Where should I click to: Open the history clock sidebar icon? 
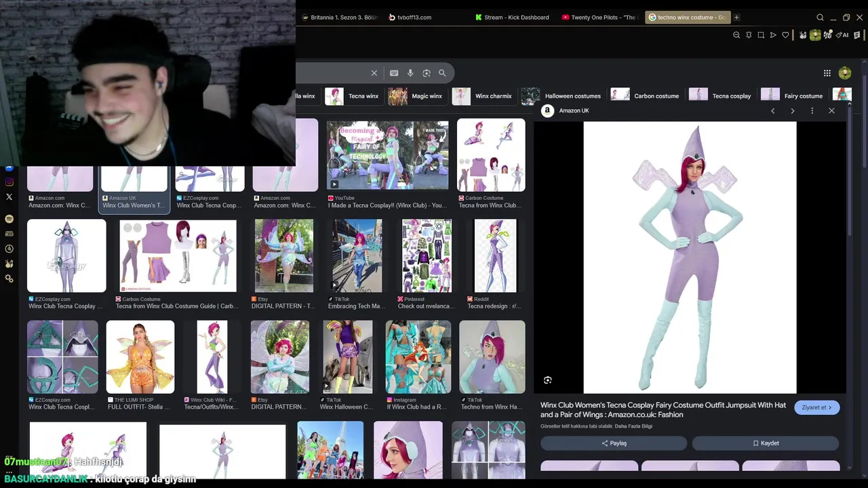[9, 249]
